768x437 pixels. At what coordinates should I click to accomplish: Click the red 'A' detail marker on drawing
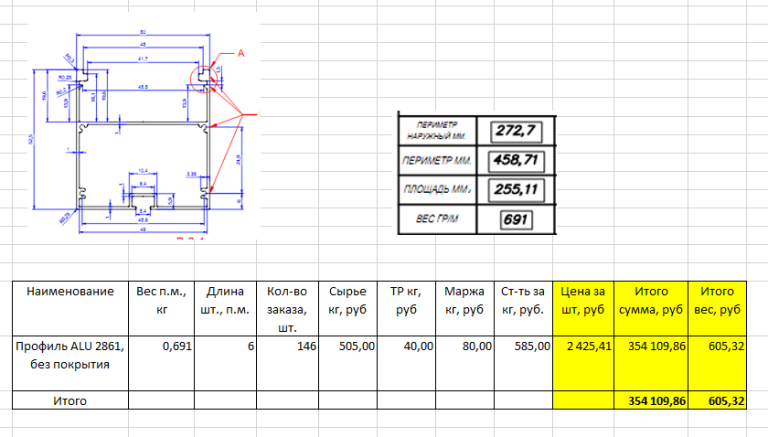pos(240,53)
